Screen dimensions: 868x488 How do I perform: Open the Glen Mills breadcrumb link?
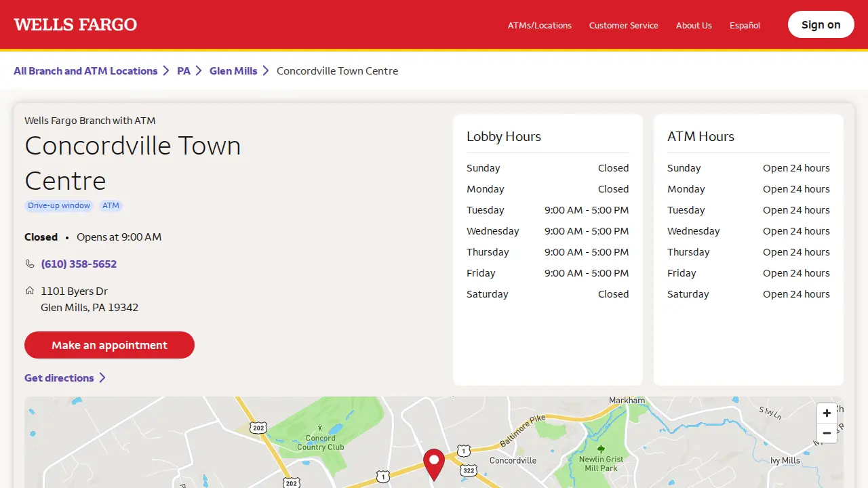pyautogui.click(x=233, y=70)
